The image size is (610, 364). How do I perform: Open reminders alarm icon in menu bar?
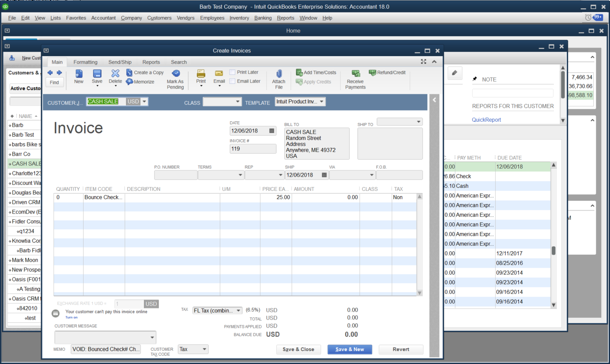click(x=588, y=17)
